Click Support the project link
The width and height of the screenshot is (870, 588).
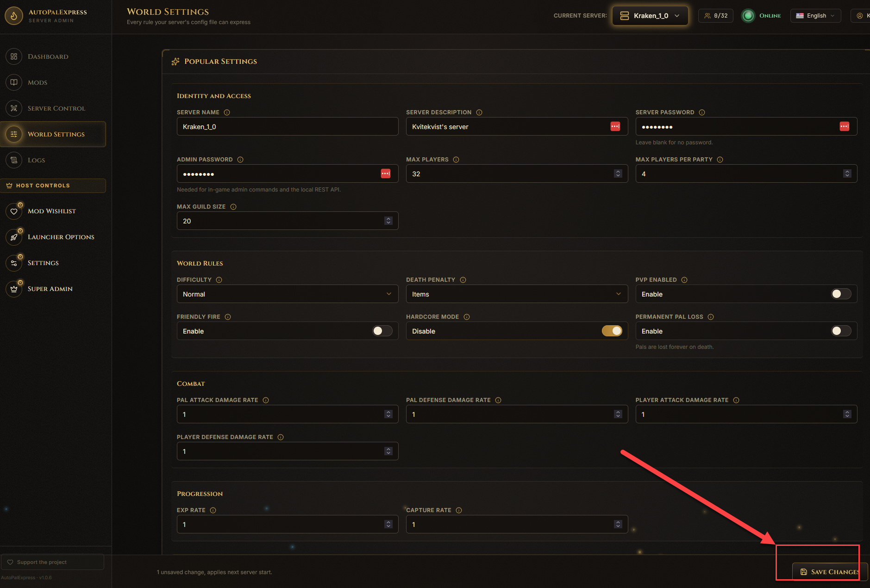52,562
